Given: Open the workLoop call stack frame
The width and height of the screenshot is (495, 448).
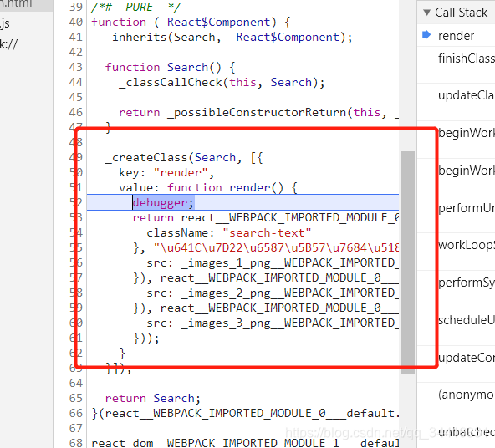Looking at the screenshot, I should [x=467, y=245].
